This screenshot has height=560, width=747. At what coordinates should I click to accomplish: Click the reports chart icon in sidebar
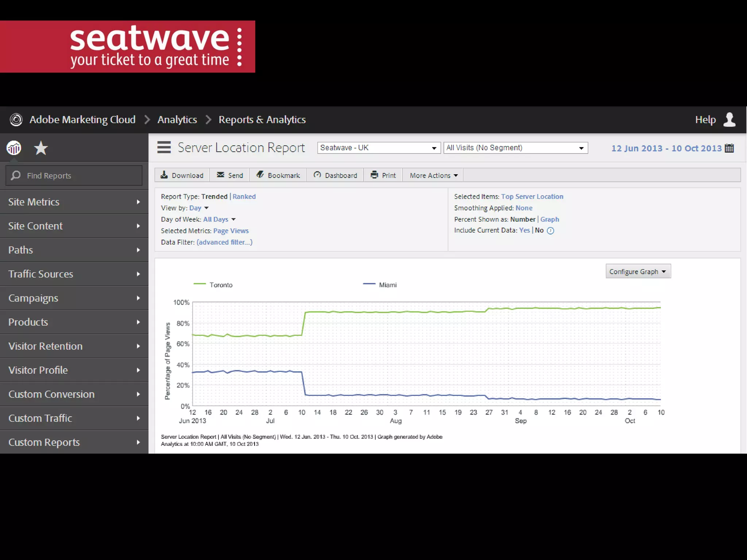pos(14,148)
